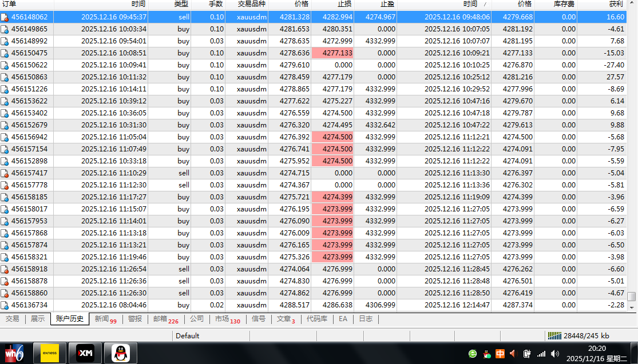
Task: Click the network signal tray icon
Action: (541, 354)
